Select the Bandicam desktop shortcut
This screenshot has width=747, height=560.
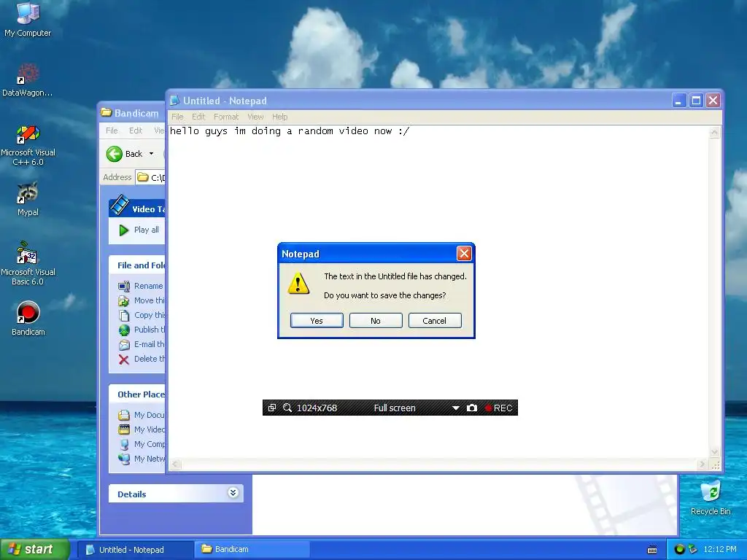point(28,318)
